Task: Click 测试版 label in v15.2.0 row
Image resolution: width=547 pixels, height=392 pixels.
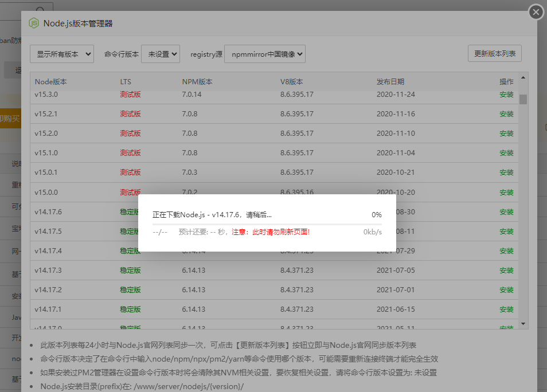Action: tap(131, 134)
